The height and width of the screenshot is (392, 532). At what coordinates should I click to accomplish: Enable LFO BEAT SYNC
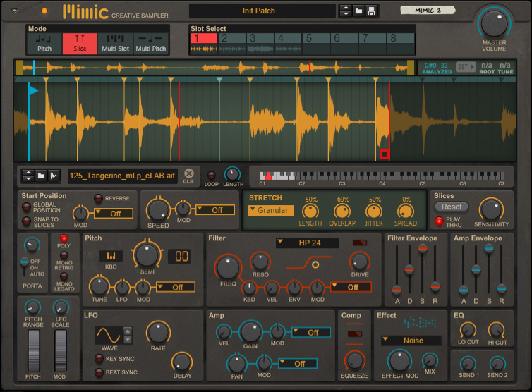(99, 372)
